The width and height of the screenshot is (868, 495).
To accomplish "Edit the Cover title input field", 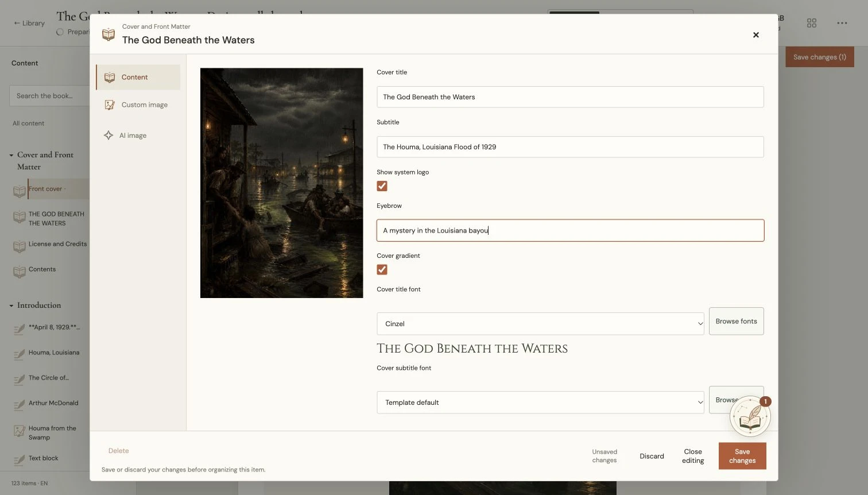I will (x=570, y=97).
